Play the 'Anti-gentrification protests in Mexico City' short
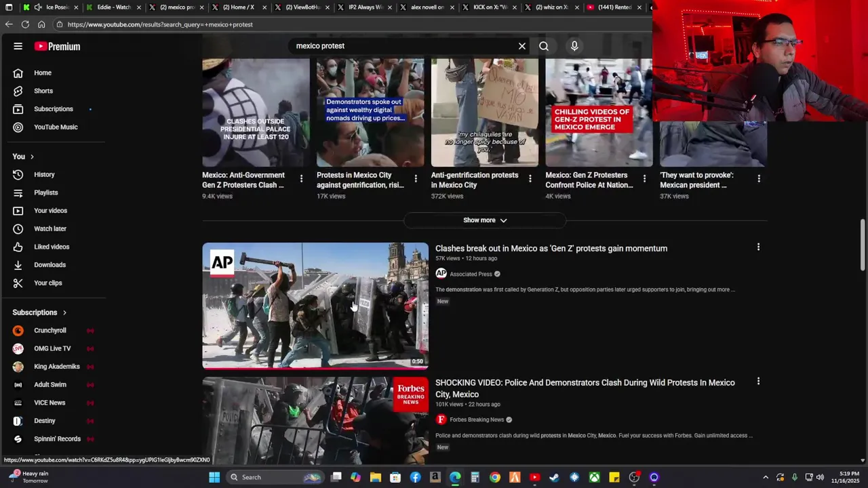 (x=485, y=113)
